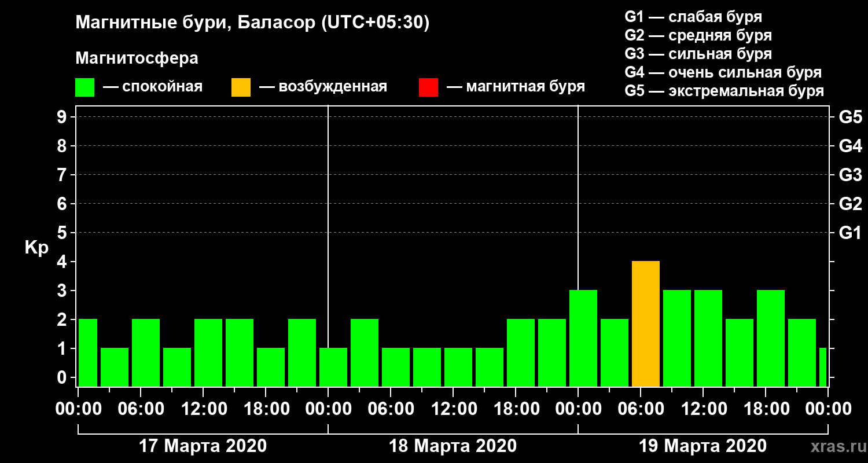Click the Kp value 0 on left axis
This screenshot has height=463, width=868.
(x=63, y=377)
